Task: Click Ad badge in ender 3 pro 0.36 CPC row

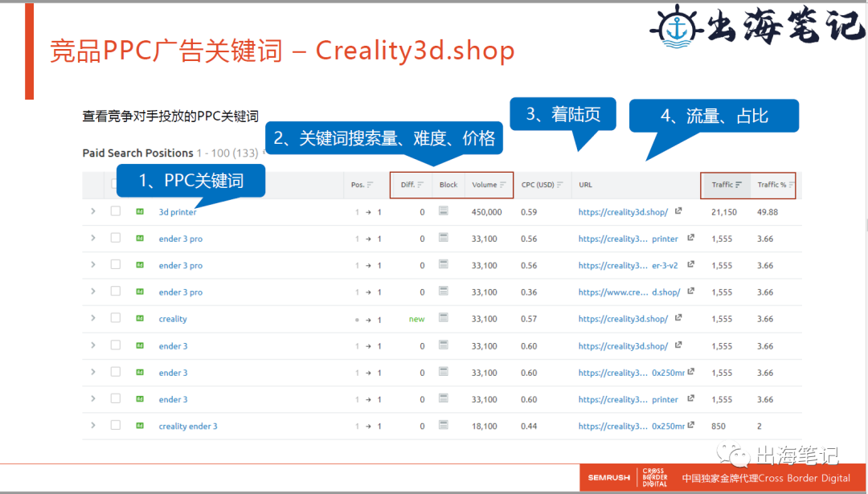Action: coord(140,292)
